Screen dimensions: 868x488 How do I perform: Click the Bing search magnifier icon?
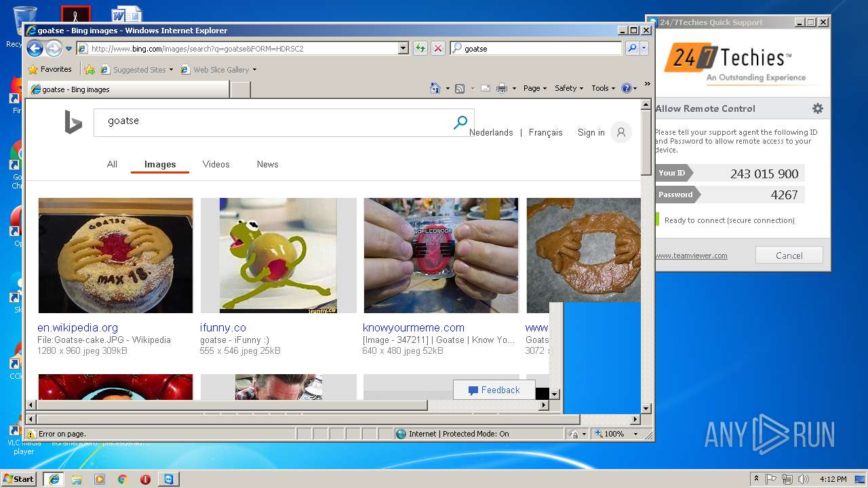460,122
